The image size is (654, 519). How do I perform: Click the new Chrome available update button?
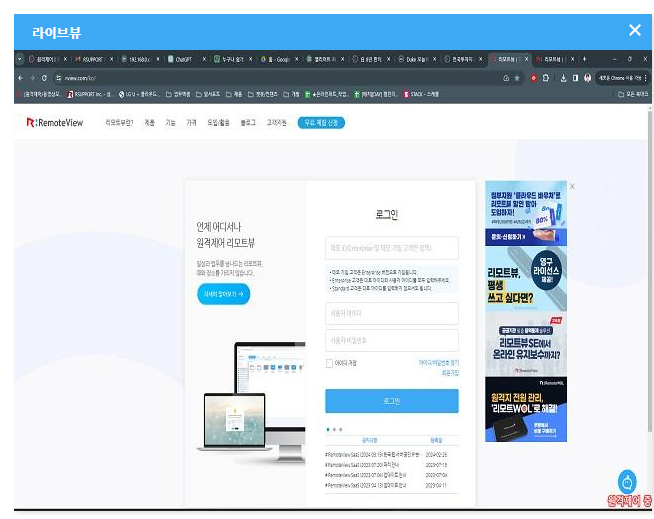tap(619, 78)
